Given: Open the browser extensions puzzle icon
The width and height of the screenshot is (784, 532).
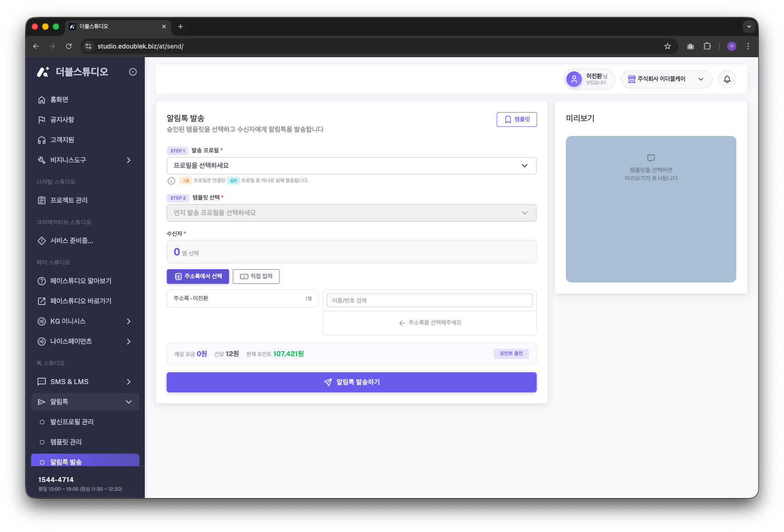Looking at the screenshot, I should point(707,46).
